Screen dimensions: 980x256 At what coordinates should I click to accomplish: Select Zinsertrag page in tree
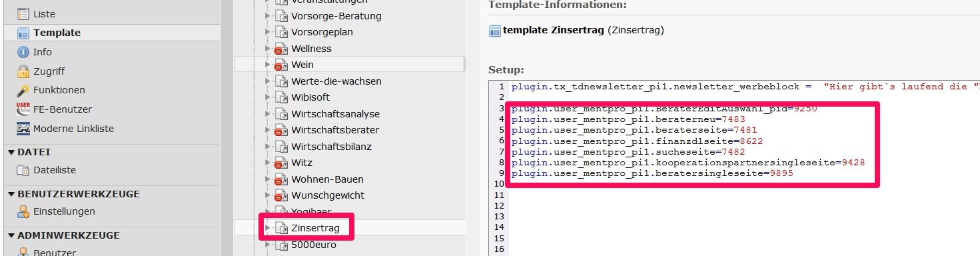315,228
